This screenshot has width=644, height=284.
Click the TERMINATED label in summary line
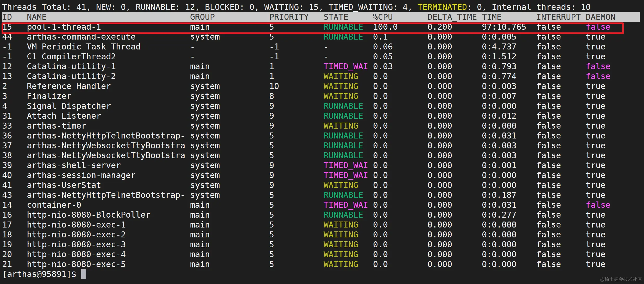click(442, 7)
